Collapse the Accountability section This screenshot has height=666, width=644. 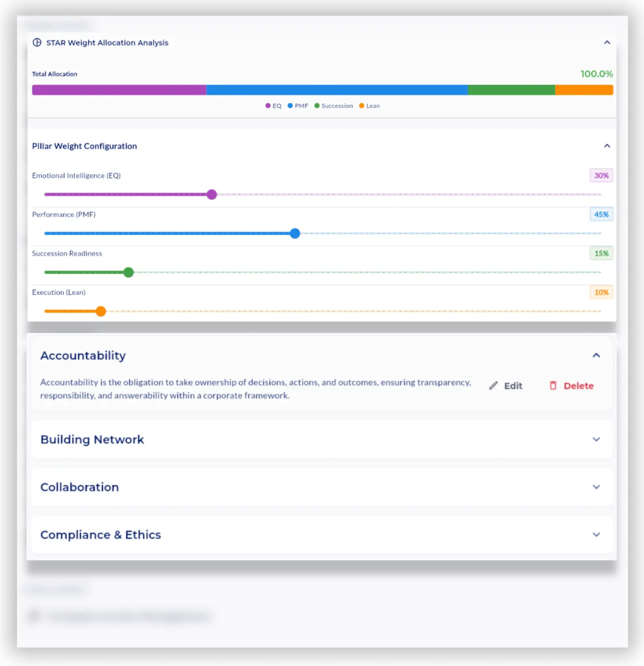tap(596, 355)
